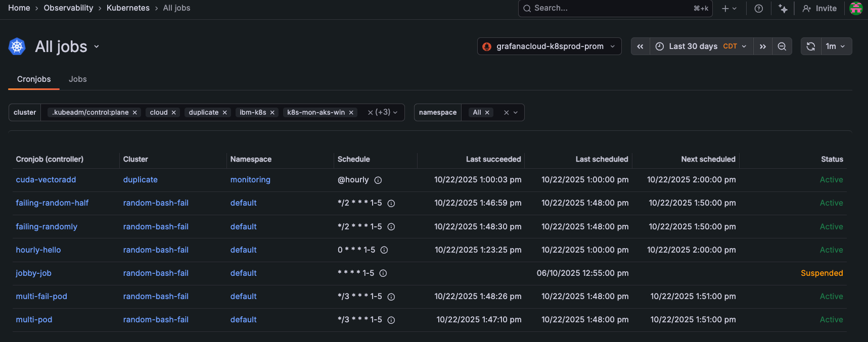This screenshot has height=342, width=868.
Task: Switch to the Jobs tab
Action: pos(77,79)
